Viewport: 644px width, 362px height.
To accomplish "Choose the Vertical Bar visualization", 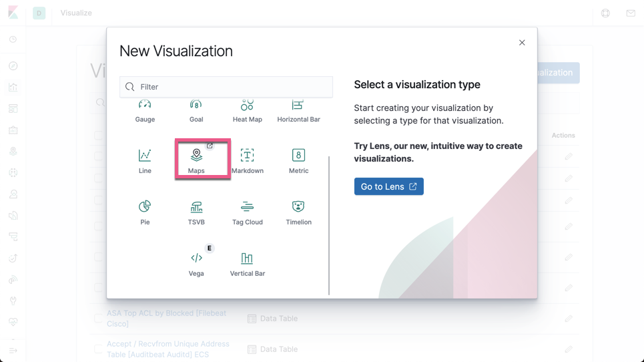I will 247,263.
